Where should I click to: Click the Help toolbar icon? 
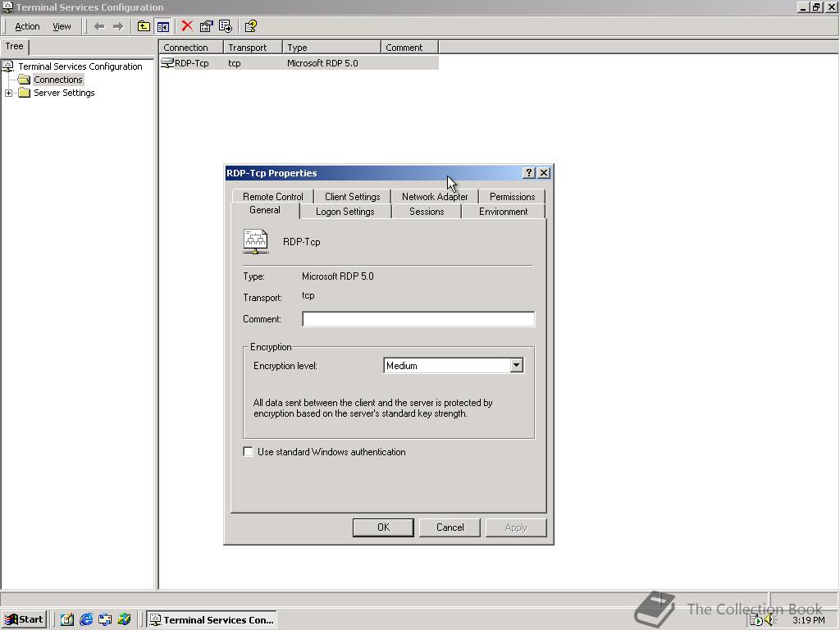click(251, 26)
